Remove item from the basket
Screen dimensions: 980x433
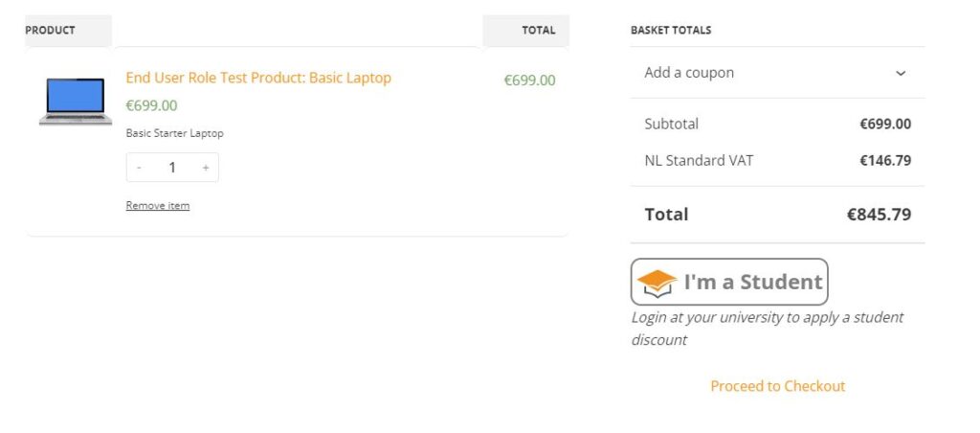point(158,205)
